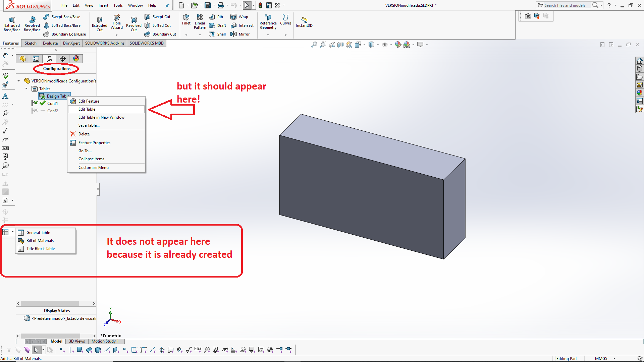Viewport: 644px width, 362px height.
Task: Activate the Conf2 configuration
Action: click(x=52, y=111)
